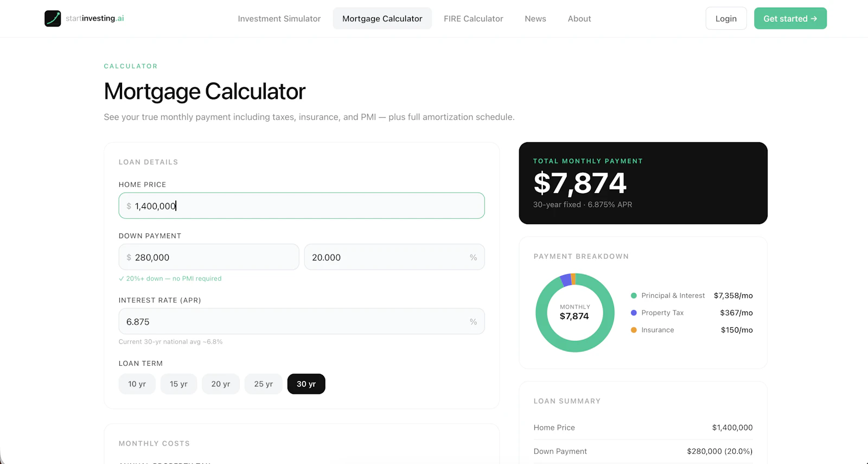Image resolution: width=868 pixels, height=464 pixels.
Task: Click the Principal & Interest legend label
Action: click(673, 296)
